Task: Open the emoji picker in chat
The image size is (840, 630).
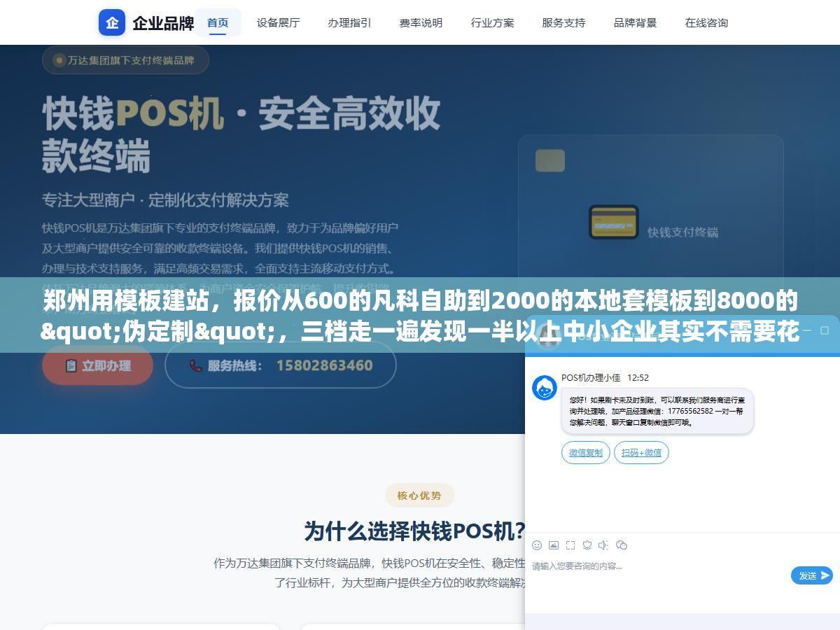Action: (537, 545)
